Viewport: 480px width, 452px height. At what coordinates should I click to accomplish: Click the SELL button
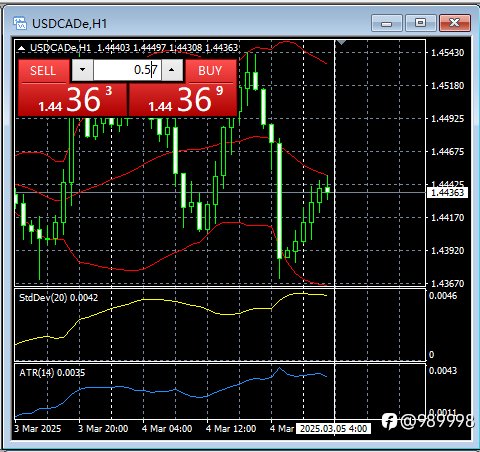coord(43,71)
